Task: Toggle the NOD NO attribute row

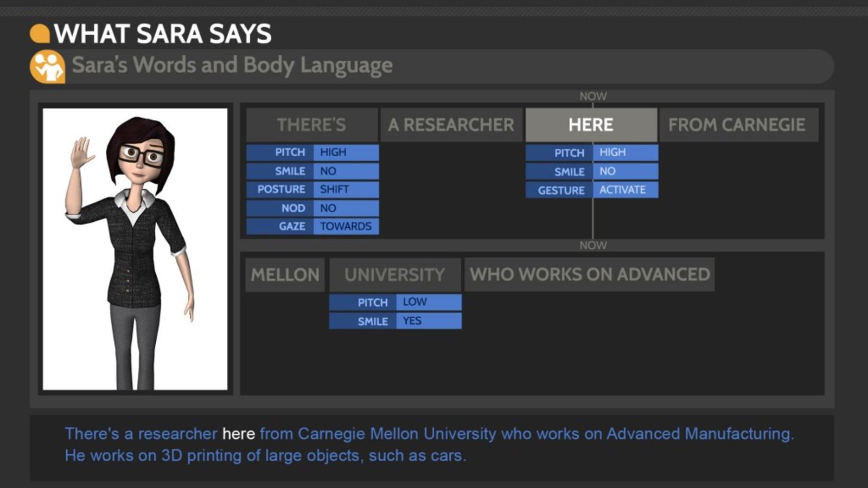Action: (312, 208)
